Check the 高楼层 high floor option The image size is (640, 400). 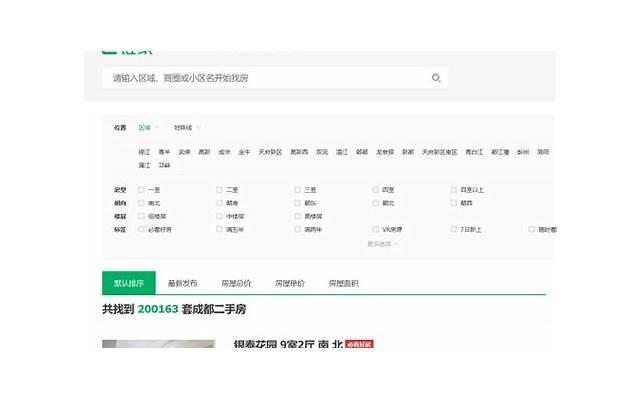tap(298, 216)
